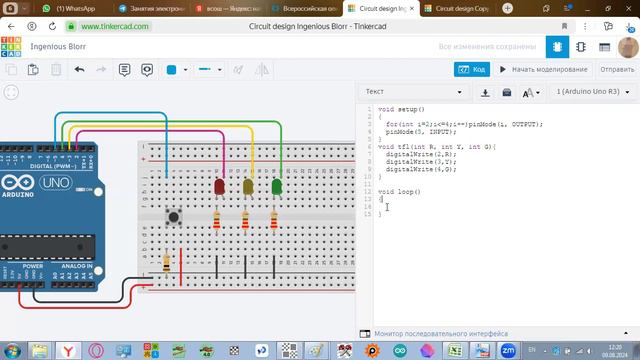Switch to the Занятия электрон tab

152,8
